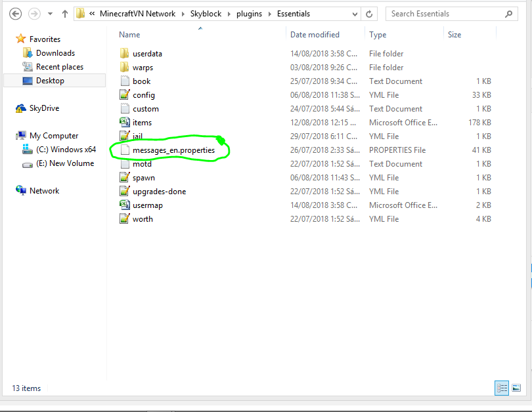Viewport: 532px width, 412px height.
Task: Click PROPERTIES File type cell
Action: (x=397, y=150)
